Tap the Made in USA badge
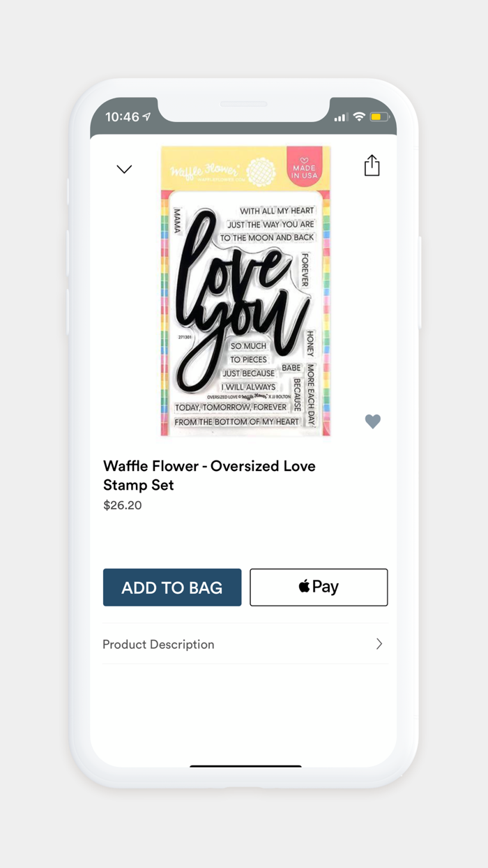 pyautogui.click(x=304, y=167)
